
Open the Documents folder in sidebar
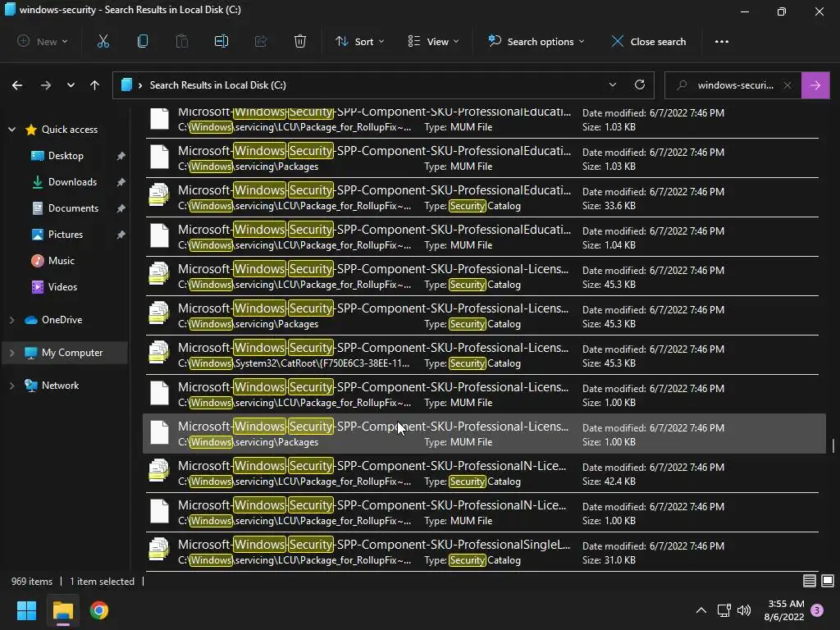click(x=73, y=208)
